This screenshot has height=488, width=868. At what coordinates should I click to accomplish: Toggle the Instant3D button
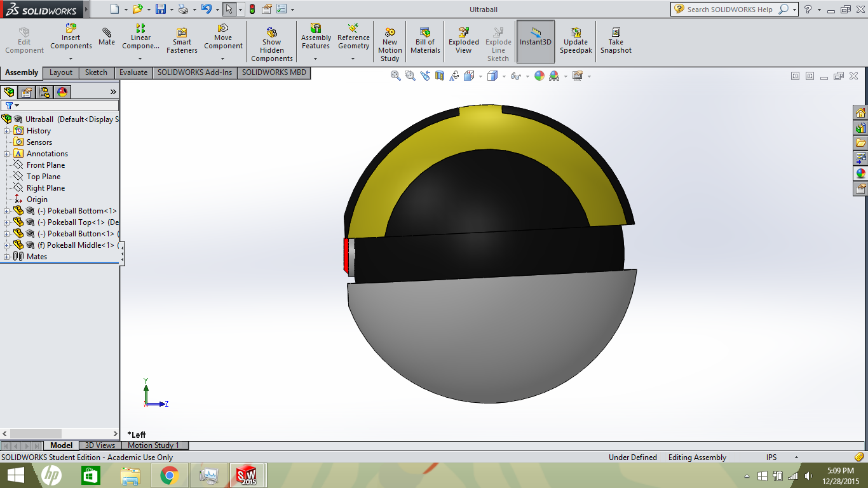click(536, 41)
